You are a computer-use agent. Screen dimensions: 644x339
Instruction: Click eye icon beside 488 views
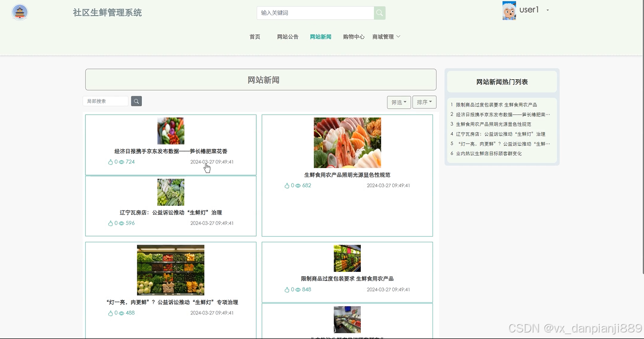[121, 313]
